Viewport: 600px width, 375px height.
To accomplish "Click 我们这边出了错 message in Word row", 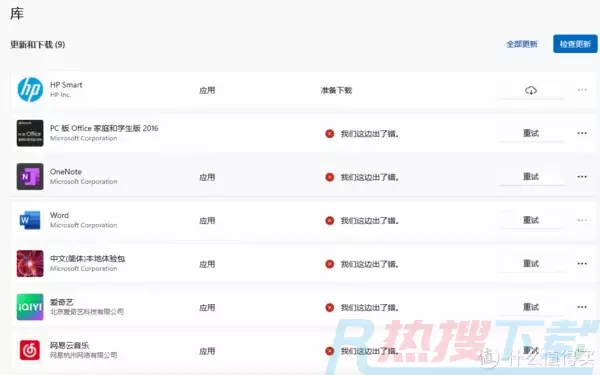I will 370,221.
